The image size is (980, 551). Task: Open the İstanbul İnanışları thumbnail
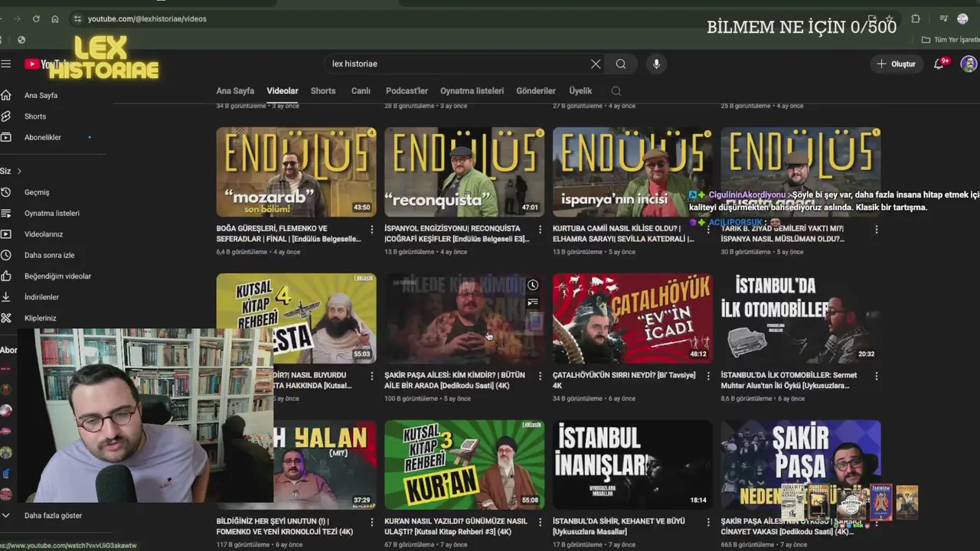(x=632, y=465)
